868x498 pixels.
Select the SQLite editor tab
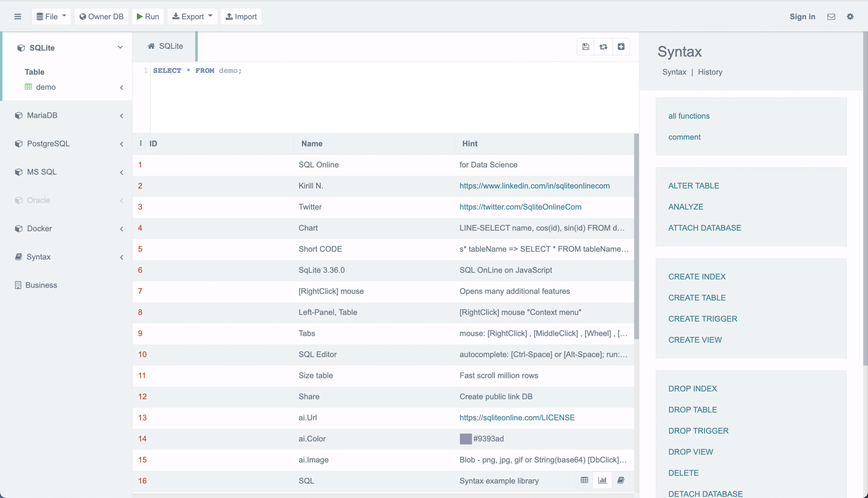(x=165, y=46)
